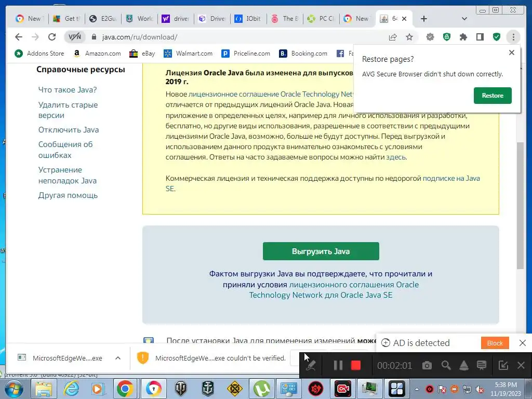This screenshot has height=399, width=532.
Task: Switch to the PC Cl tab
Action: click(321, 19)
